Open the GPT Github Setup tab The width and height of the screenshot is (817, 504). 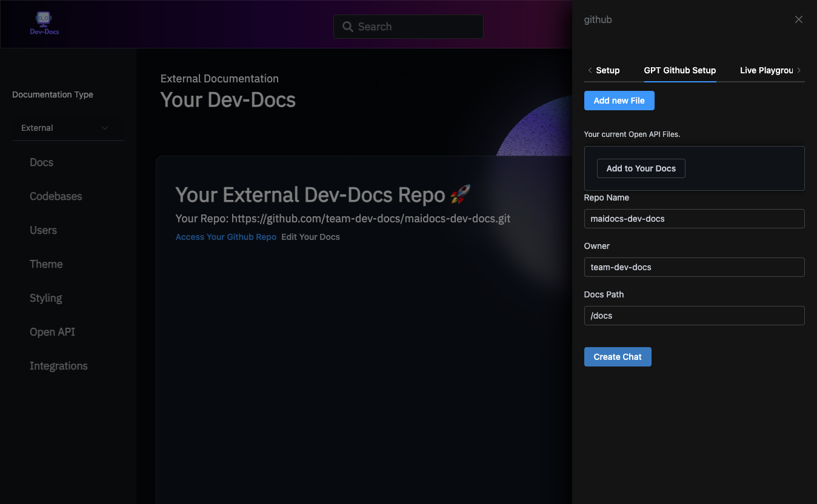(x=679, y=70)
